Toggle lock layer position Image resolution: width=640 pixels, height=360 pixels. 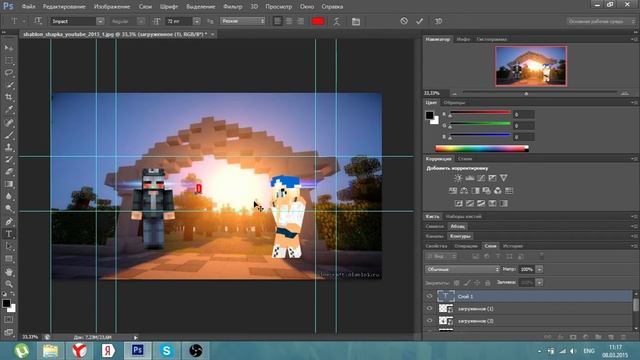477,282
